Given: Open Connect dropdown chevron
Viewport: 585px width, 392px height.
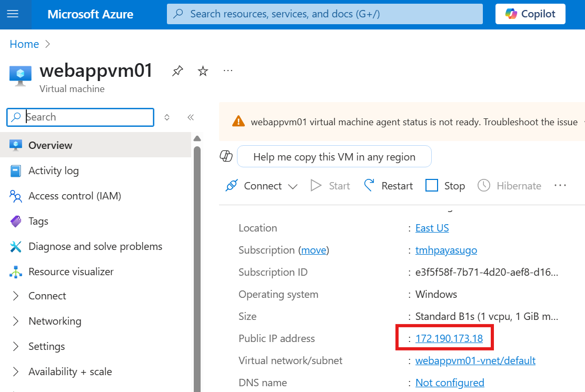Looking at the screenshot, I should [293, 186].
